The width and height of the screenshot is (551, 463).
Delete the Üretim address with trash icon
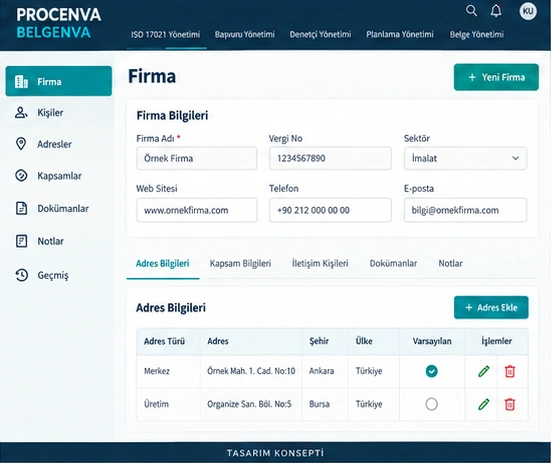pos(510,404)
